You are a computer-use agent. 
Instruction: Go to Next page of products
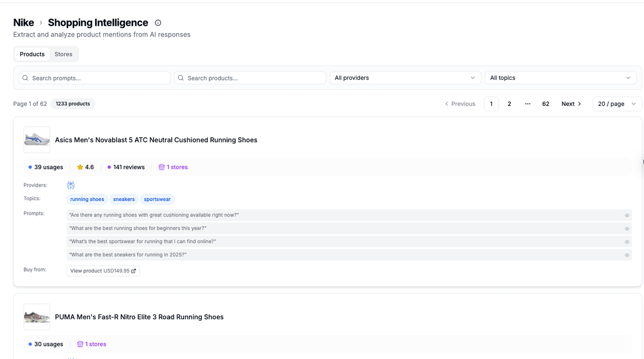[571, 104]
